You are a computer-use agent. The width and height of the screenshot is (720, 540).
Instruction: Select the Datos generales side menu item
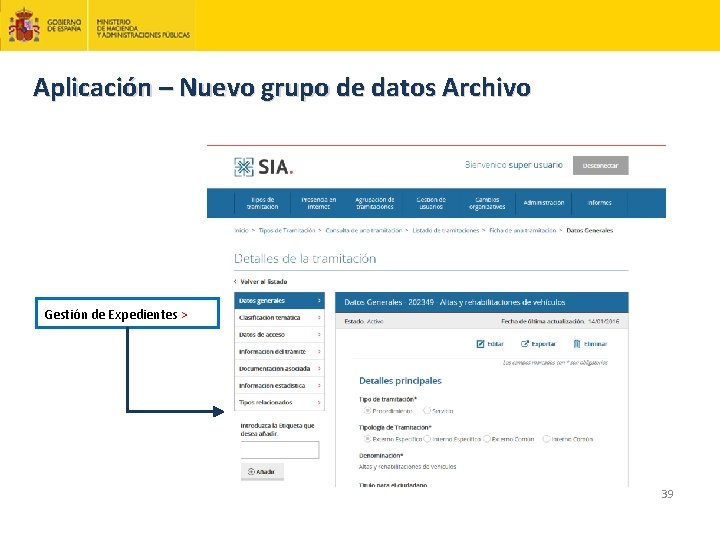click(279, 301)
